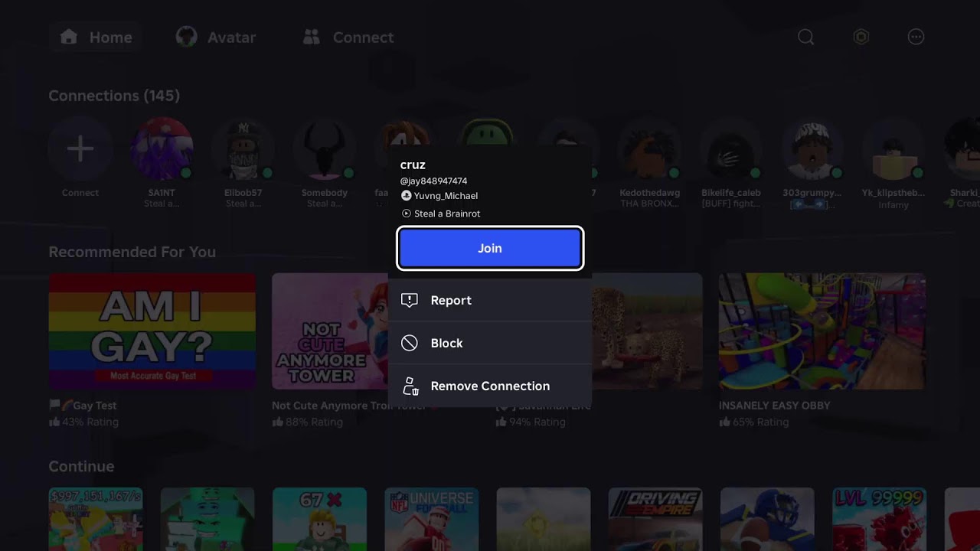Switch to the Avatar tab
Screen dimensions: 980x551
[216, 37]
